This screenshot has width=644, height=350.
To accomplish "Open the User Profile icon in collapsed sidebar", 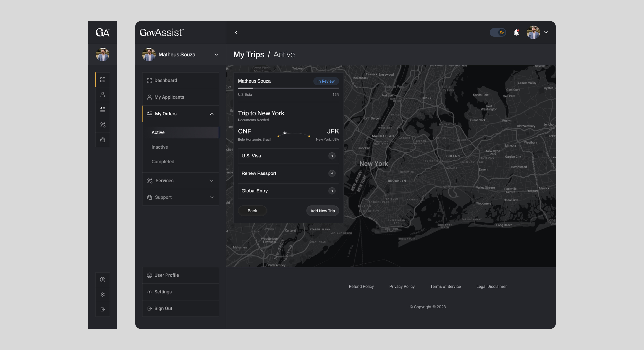I will 103,280.
